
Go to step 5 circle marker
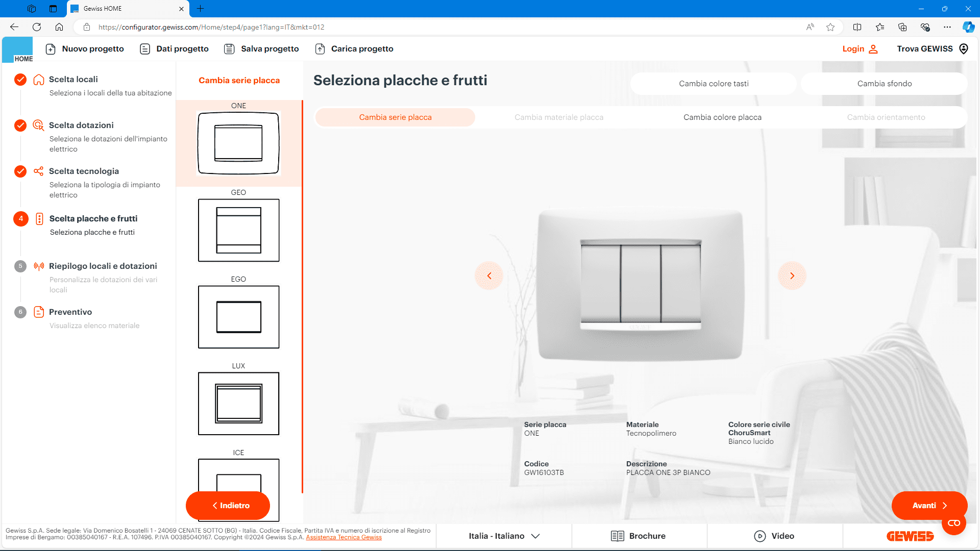click(20, 266)
